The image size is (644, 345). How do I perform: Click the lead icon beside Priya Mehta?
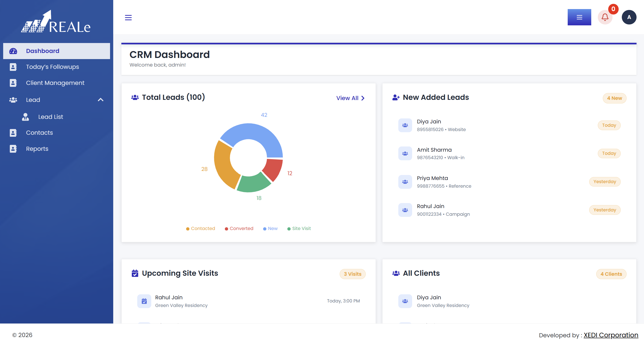[405, 182]
